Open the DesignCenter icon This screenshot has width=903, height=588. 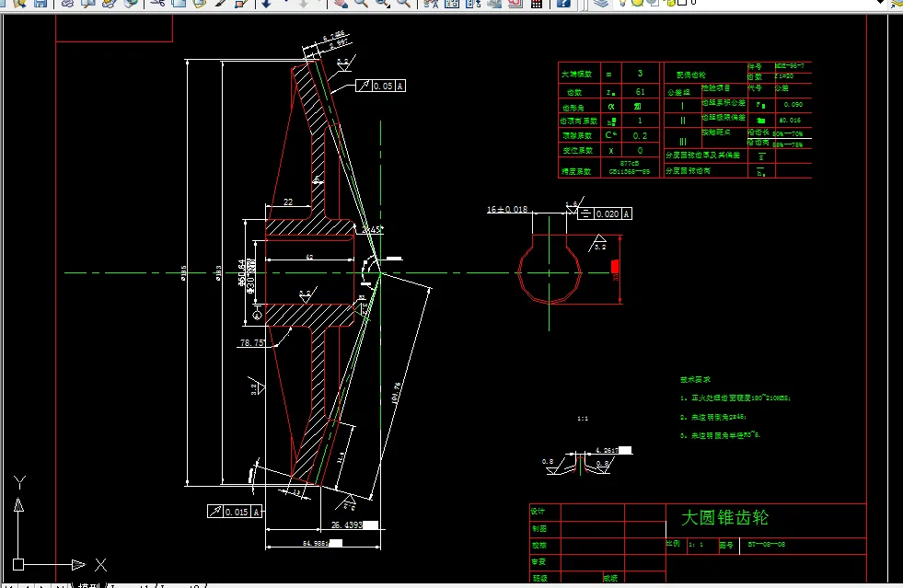coord(452,3)
